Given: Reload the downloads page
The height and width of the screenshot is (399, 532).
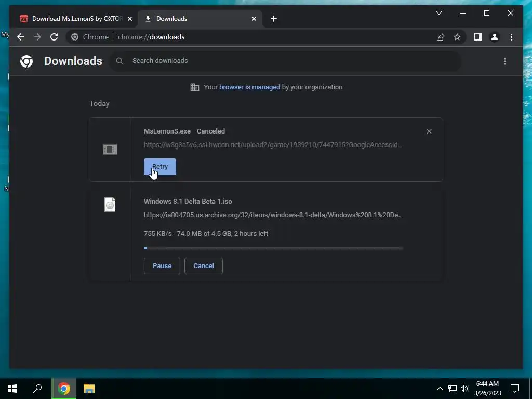Looking at the screenshot, I should tap(54, 37).
